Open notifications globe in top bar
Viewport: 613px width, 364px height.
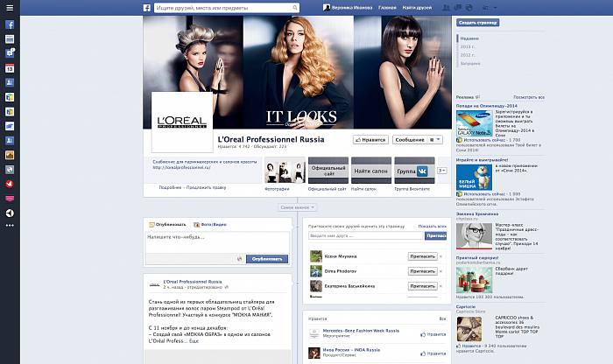469,8
